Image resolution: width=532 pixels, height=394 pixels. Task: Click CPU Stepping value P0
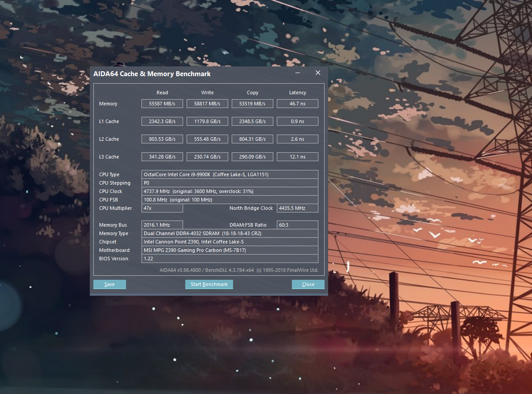tap(230, 183)
